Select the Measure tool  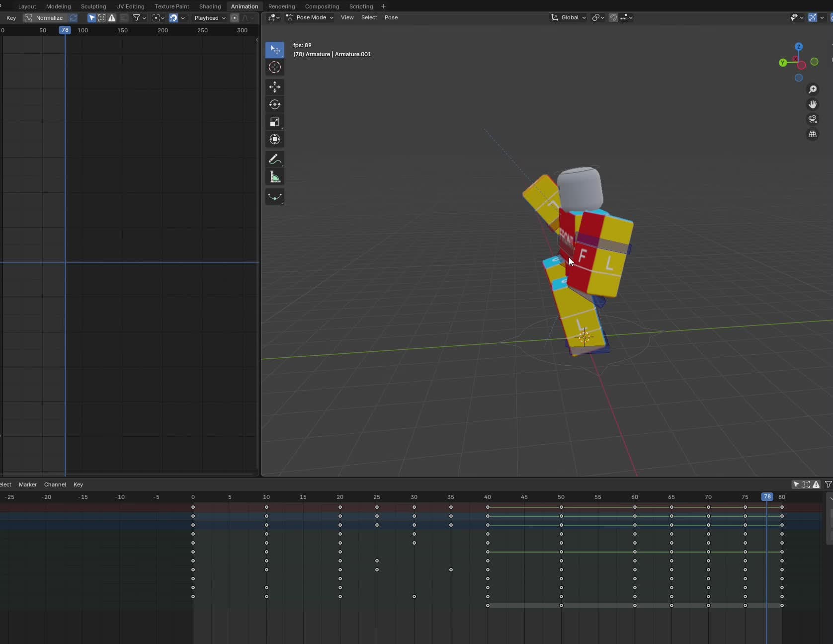(275, 177)
